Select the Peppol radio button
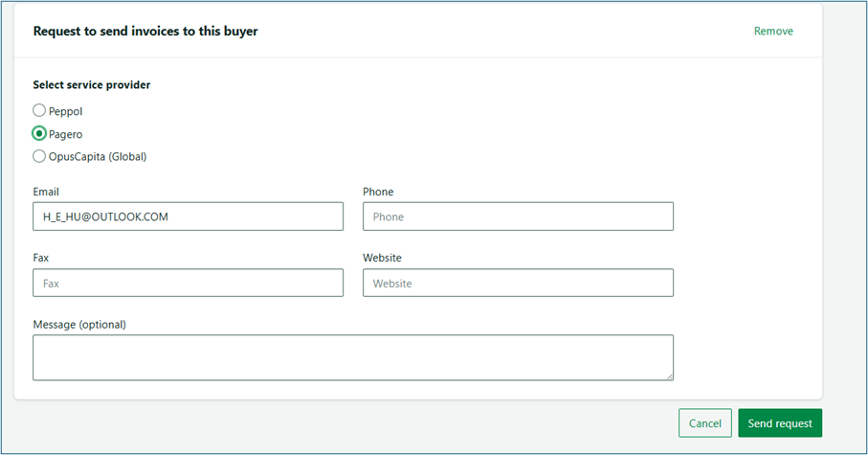The image size is (868, 455). click(39, 111)
